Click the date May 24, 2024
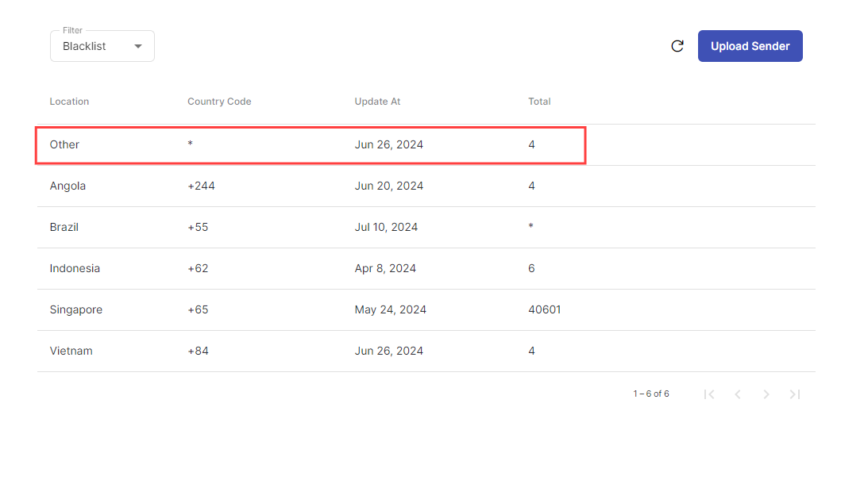Image resolution: width=868 pixels, height=484 pixels. [390, 309]
